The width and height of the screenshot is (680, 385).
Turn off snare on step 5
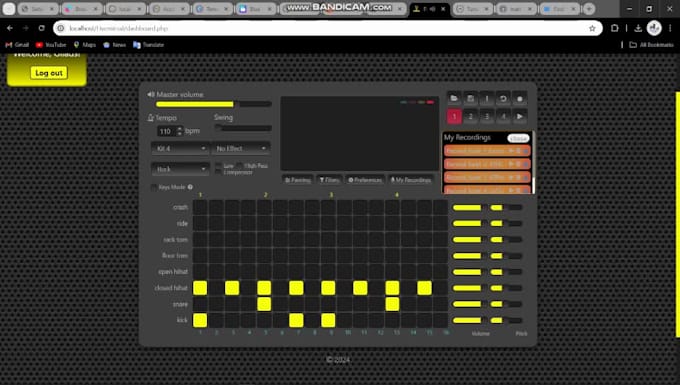(x=264, y=304)
